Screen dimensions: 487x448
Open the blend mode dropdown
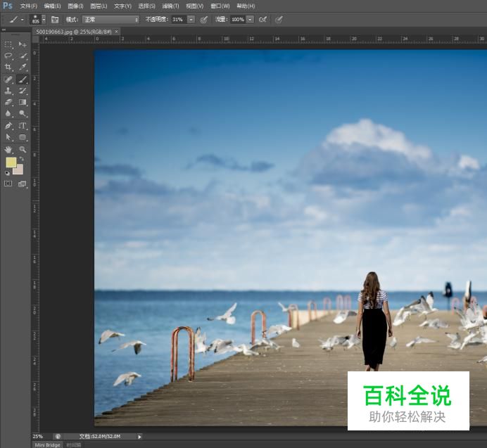coord(111,20)
